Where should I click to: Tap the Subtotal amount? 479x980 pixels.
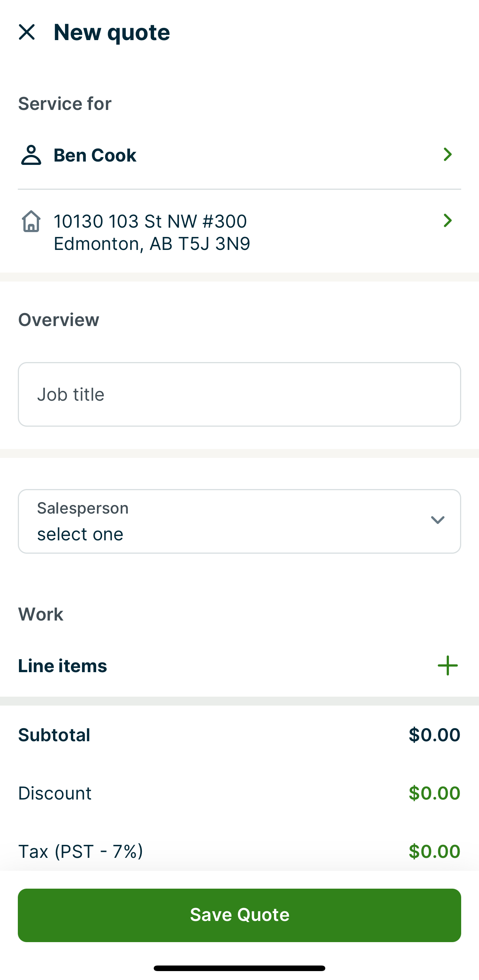434,735
